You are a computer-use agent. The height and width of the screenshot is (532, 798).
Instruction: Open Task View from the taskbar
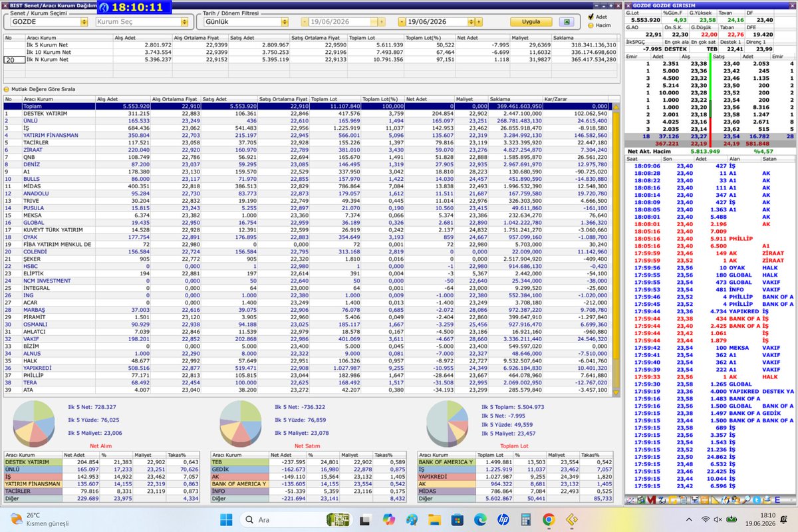pos(364,519)
